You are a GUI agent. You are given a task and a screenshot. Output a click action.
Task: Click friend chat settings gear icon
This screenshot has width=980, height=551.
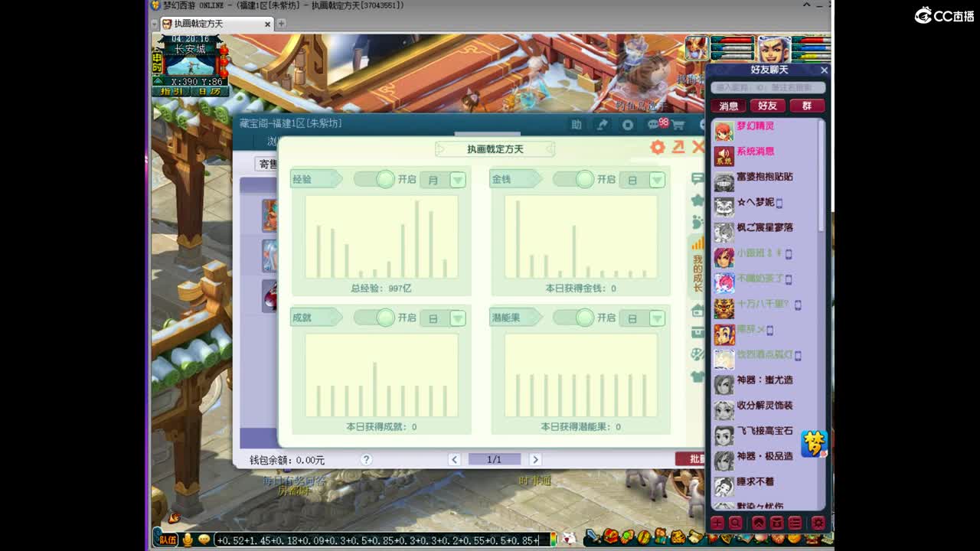(818, 523)
